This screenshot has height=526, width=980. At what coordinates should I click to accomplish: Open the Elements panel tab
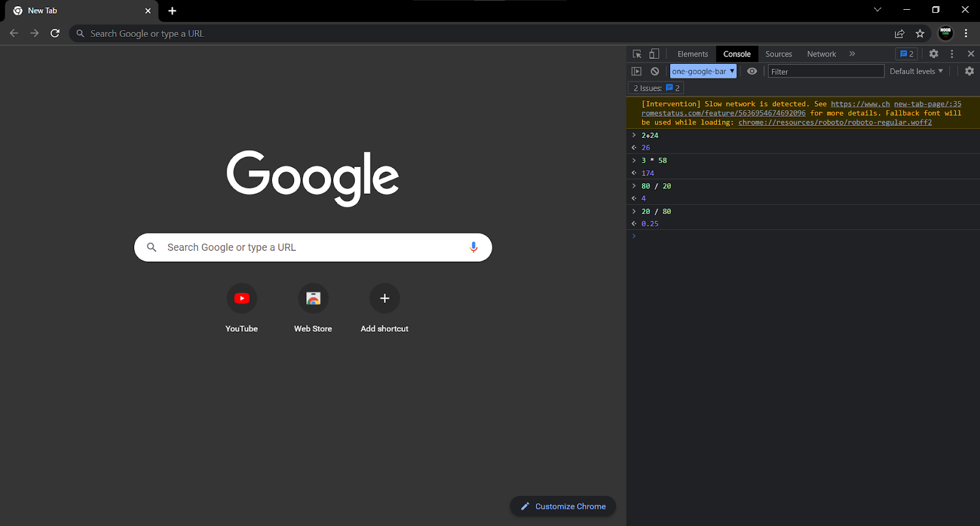coord(693,54)
